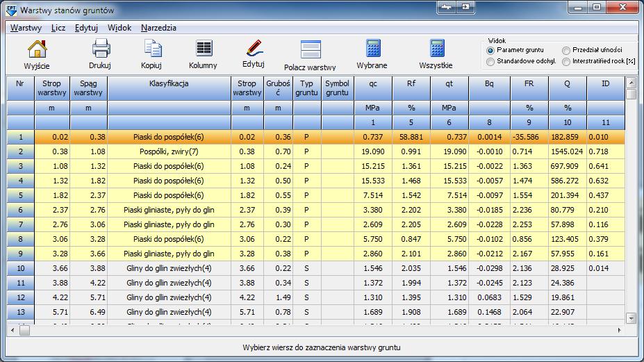The width and height of the screenshot is (644, 362).
Task: Click the Wyjście house icon
Action: (x=38, y=49)
